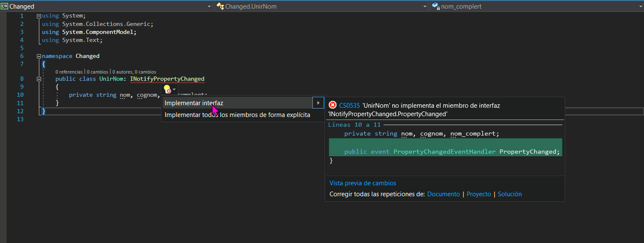Open the nom_complert member dropdown
Viewport: 644px width, 243px height.
(x=640, y=6)
